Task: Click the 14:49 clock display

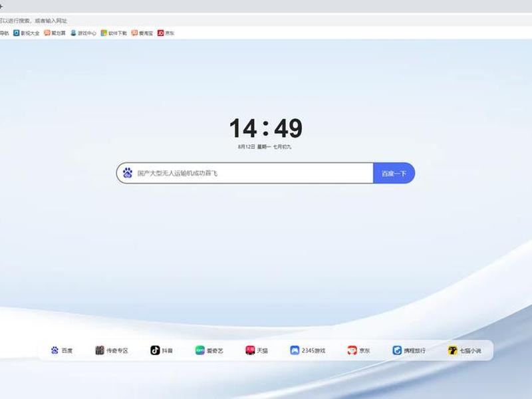Action: pos(265,128)
